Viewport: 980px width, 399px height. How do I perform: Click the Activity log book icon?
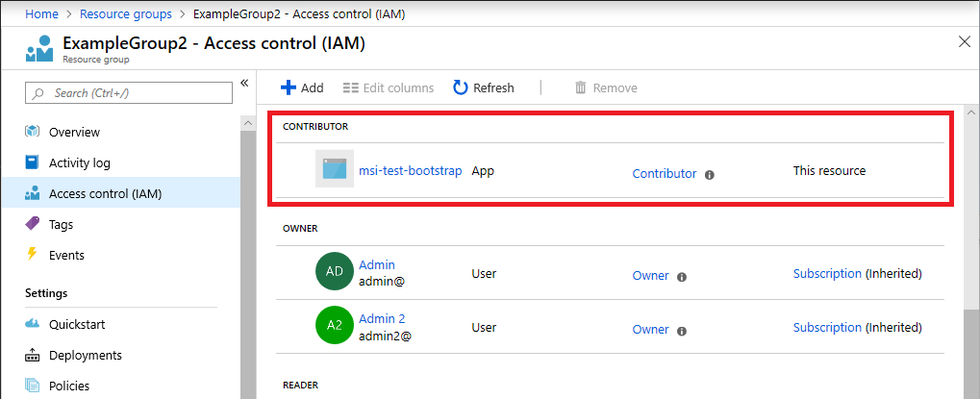(33, 162)
